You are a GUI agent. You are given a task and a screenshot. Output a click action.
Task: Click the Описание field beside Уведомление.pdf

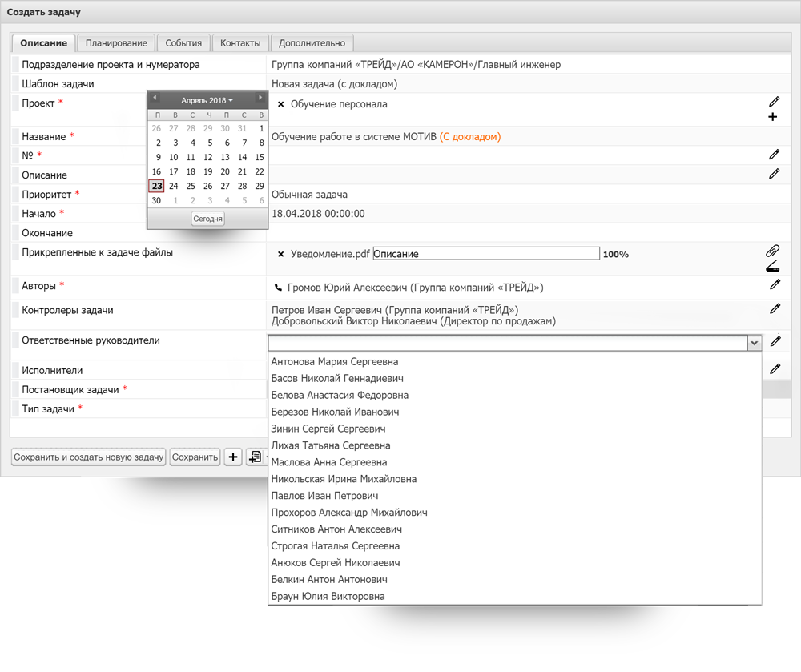pos(485,254)
